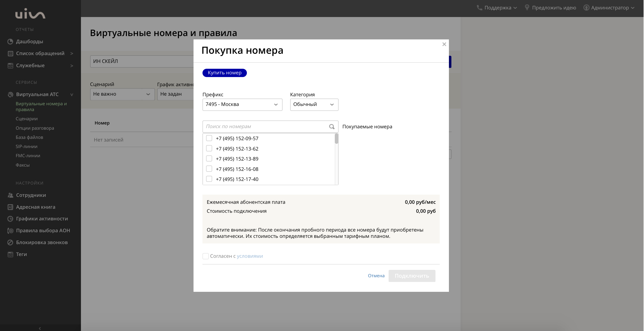644x331 pixels.
Task: Collapse Виртуальная АТС section arrow
Action: coord(72,95)
